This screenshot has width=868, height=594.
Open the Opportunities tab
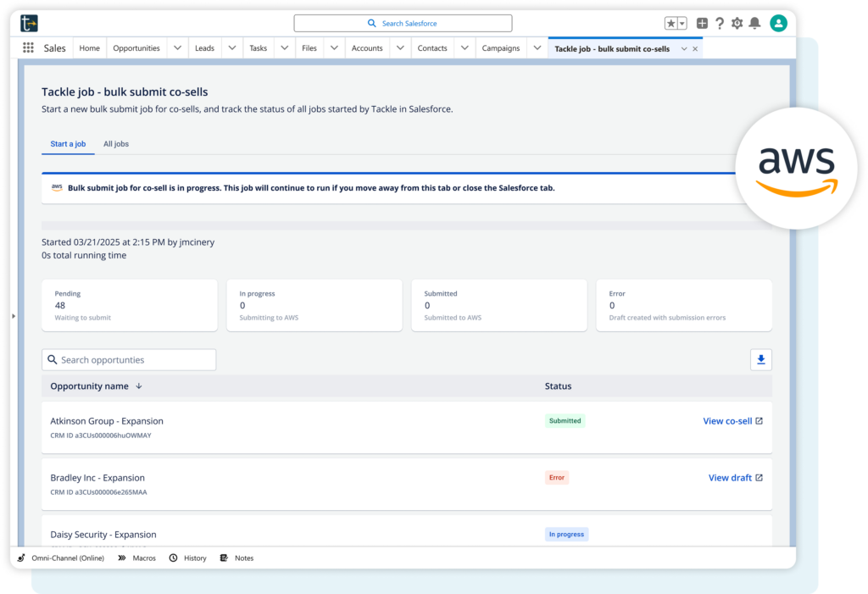136,48
